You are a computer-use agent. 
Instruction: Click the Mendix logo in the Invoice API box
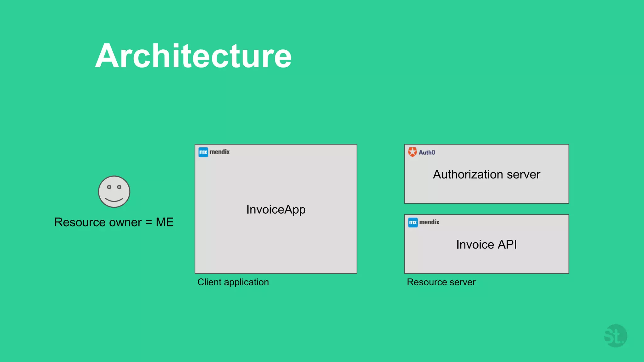click(424, 222)
